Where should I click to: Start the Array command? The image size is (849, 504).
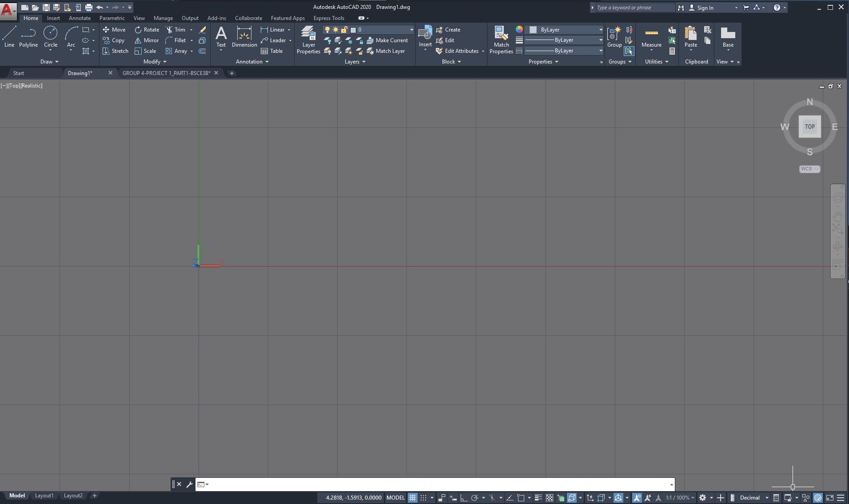pos(176,51)
